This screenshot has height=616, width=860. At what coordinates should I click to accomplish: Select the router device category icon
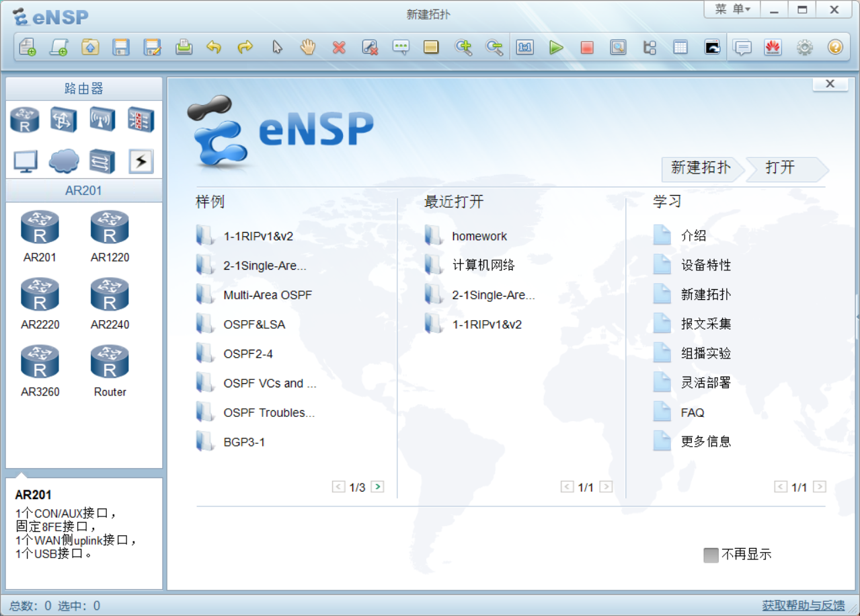pyautogui.click(x=25, y=120)
